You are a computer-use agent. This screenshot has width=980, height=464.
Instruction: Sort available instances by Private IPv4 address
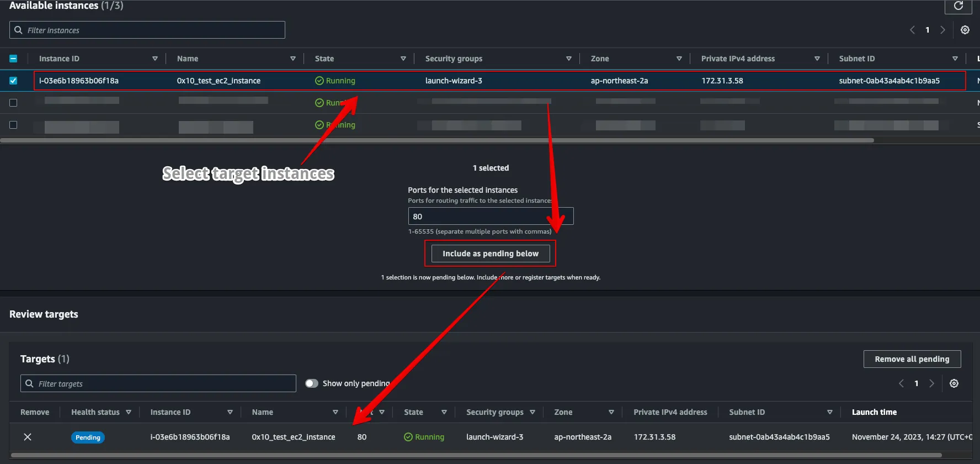[x=817, y=59]
